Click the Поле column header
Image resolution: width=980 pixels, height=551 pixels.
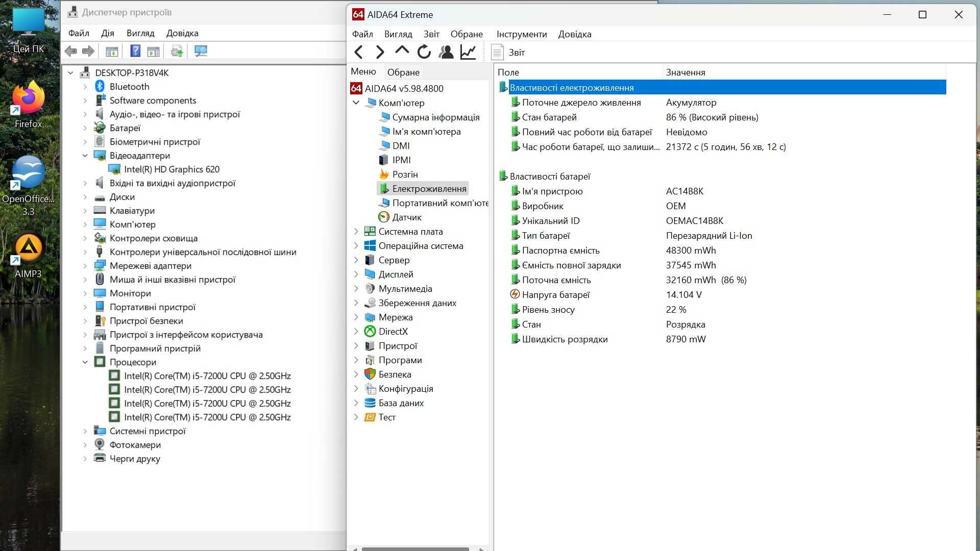click(579, 72)
